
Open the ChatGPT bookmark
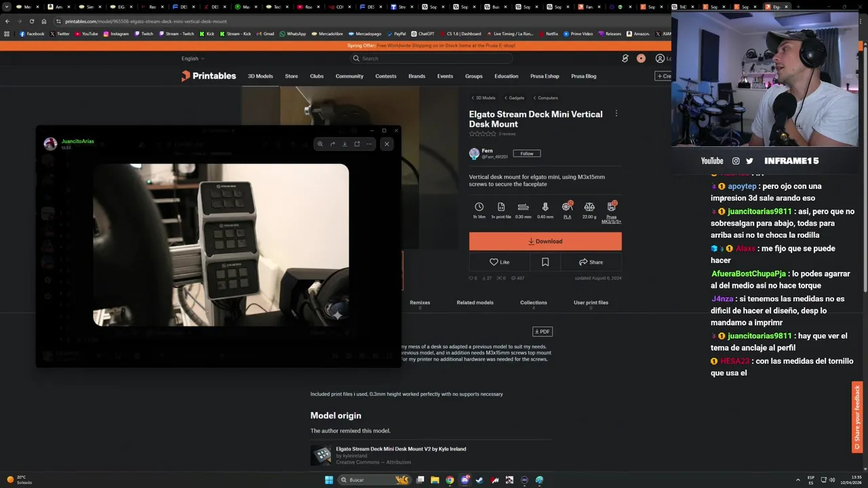pyautogui.click(x=422, y=33)
